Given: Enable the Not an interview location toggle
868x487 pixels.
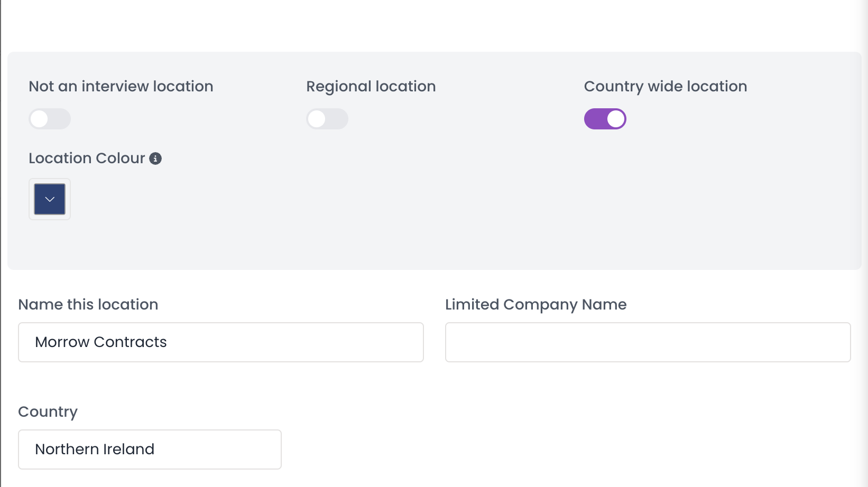Looking at the screenshot, I should point(50,119).
